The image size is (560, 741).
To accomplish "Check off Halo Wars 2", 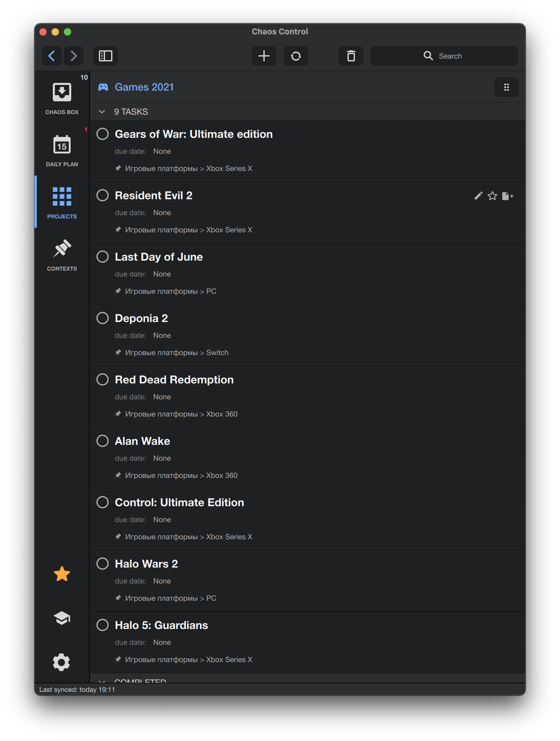I will coord(103,564).
